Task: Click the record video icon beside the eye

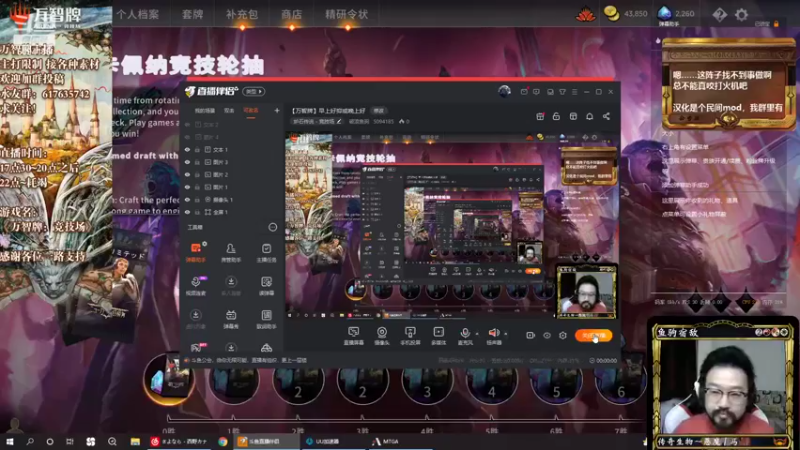Action: [x=531, y=335]
